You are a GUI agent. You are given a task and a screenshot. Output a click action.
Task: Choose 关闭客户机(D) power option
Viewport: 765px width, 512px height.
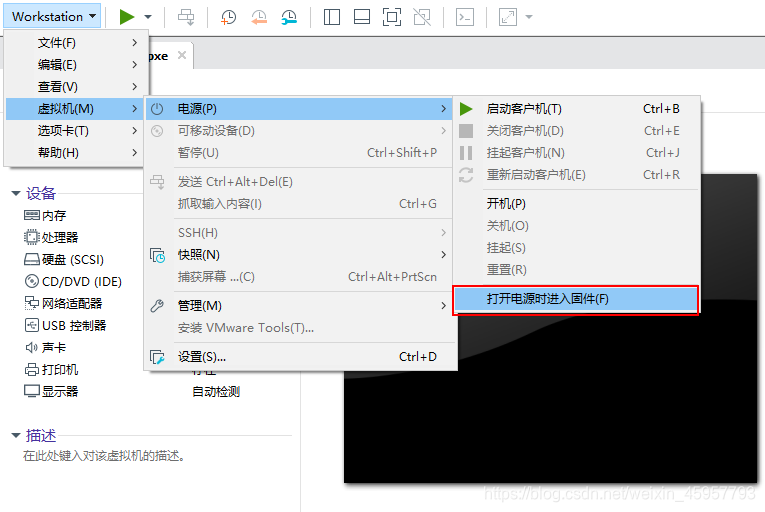(x=577, y=130)
